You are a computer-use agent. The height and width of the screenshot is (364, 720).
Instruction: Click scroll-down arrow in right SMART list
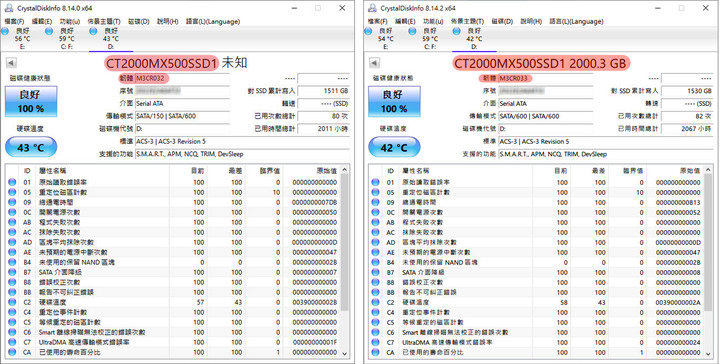[709, 353]
